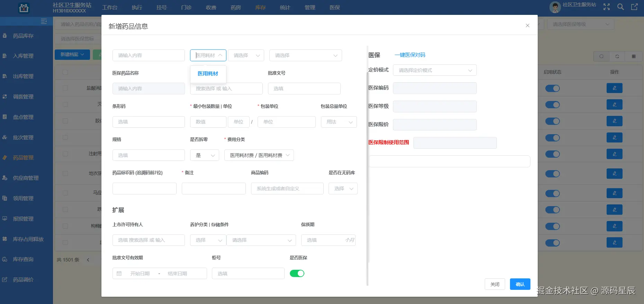Close the 新增药品信息 dialog

(x=527, y=26)
